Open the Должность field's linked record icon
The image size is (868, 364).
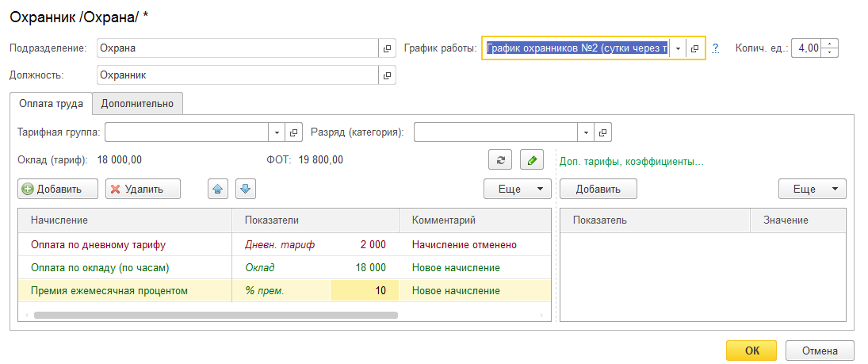[388, 75]
